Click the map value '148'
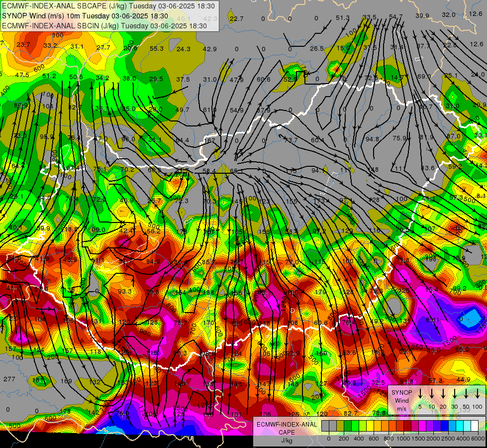 click(x=373, y=169)
